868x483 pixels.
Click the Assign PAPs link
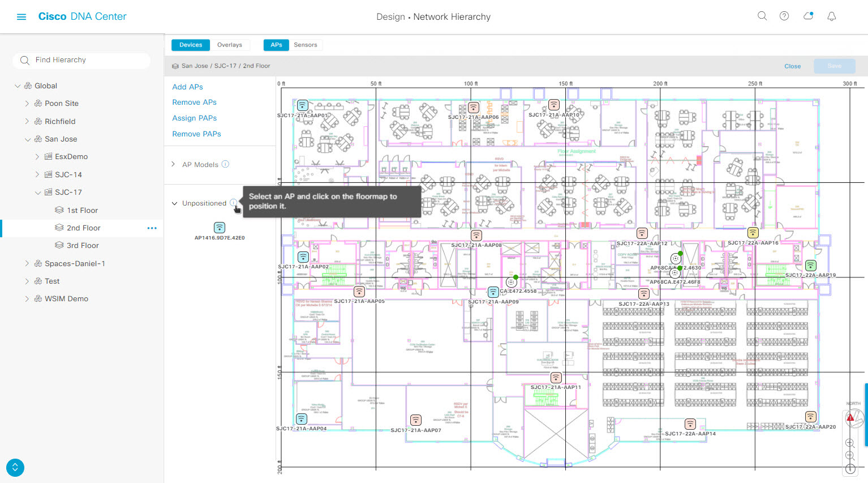pyautogui.click(x=195, y=118)
